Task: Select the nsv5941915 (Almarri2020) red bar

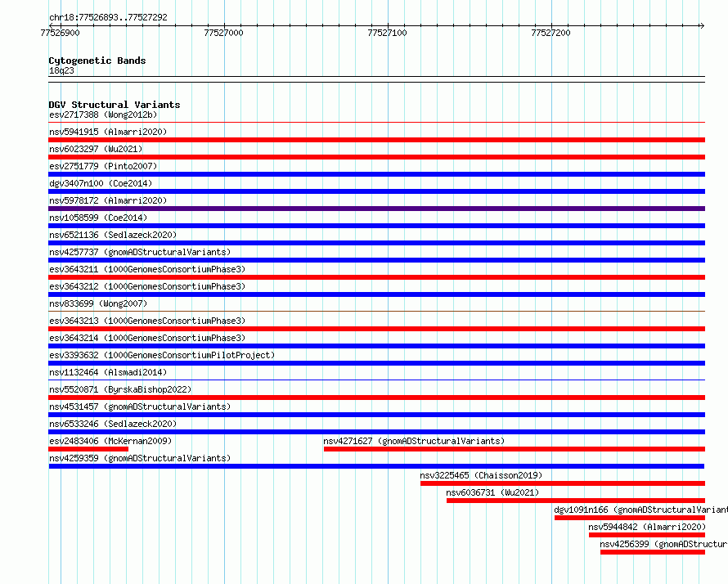Action: coord(376,140)
